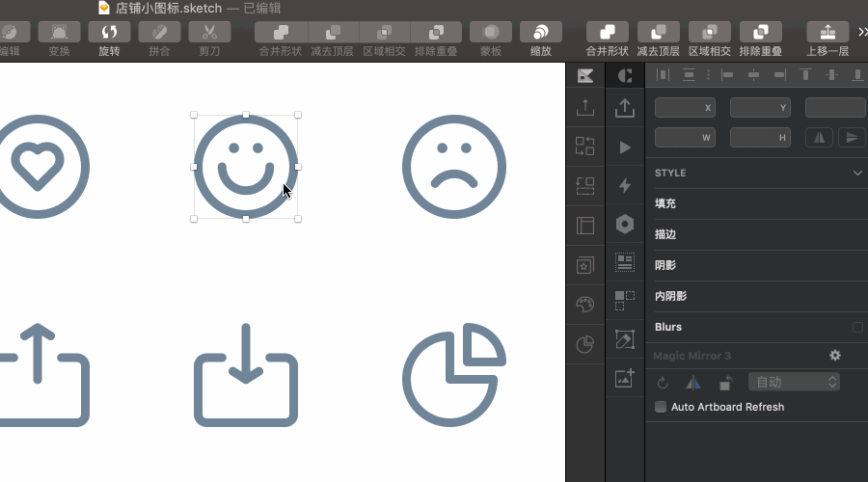Viewport: 868px width, 482px height.
Task: Click the Magic Mirror refresh arrow icon
Action: (x=663, y=383)
